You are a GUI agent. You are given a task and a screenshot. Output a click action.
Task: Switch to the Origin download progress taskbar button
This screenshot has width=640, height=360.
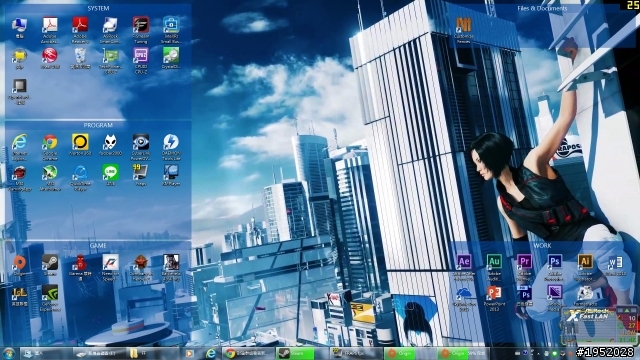point(462,353)
